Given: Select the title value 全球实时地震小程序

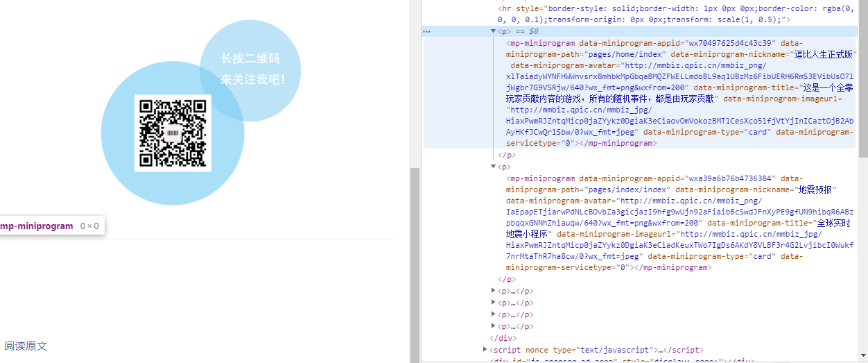Looking at the screenshot, I should pos(678,228).
